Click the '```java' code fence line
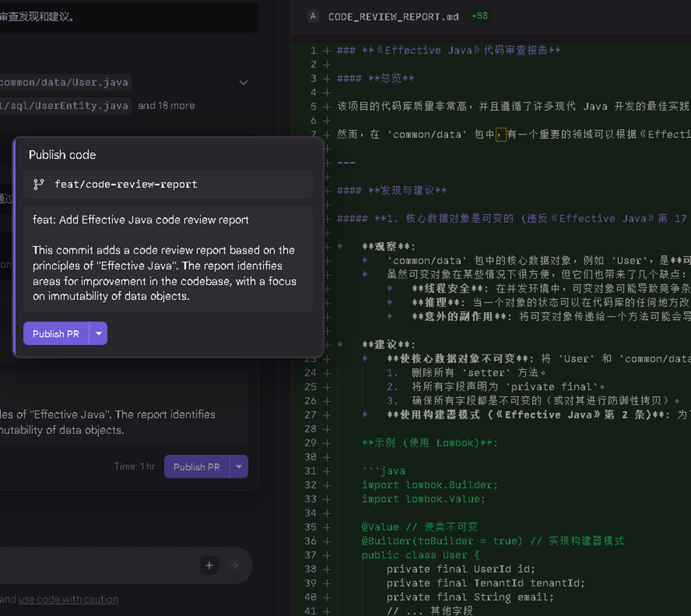This screenshot has width=691, height=616. (383, 471)
